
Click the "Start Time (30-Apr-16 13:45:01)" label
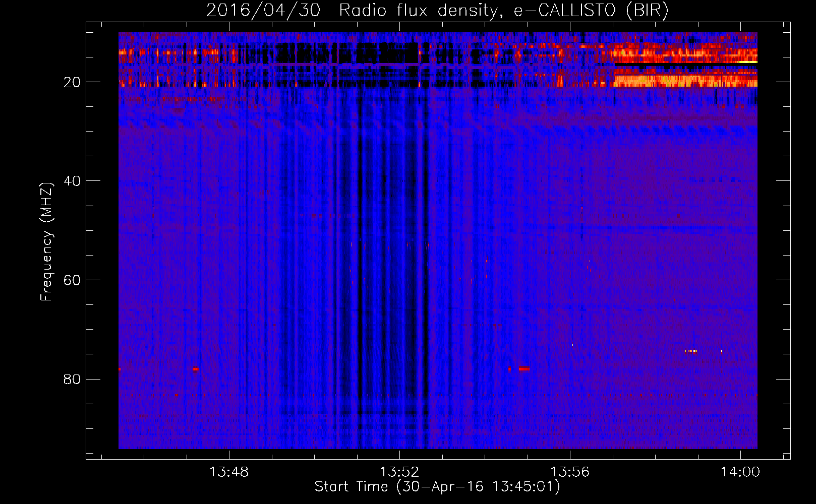pyautogui.click(x=437, y=487)
